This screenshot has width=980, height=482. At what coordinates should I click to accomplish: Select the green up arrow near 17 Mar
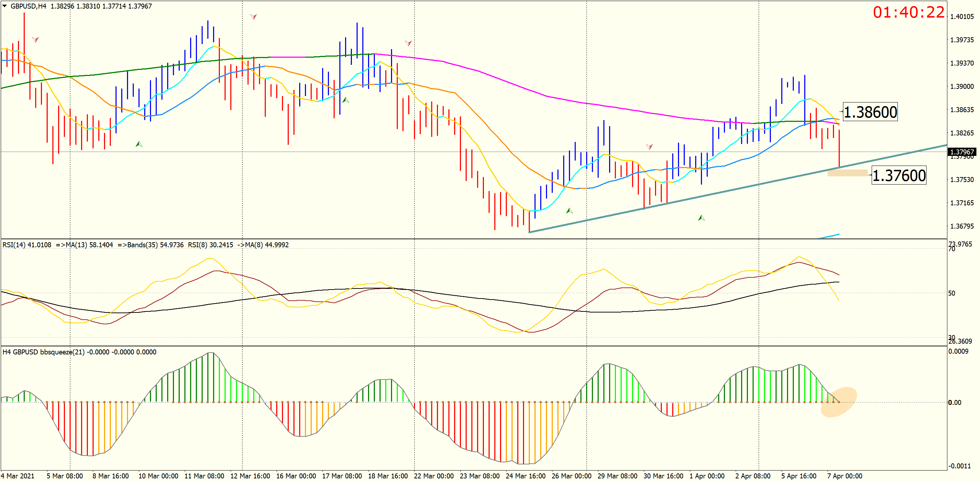(345, 100)
